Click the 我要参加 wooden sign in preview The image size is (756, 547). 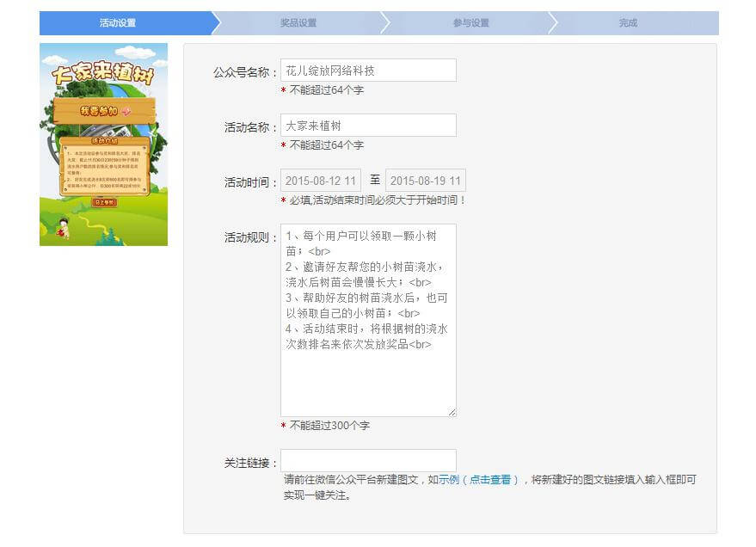tap(104, 111)
